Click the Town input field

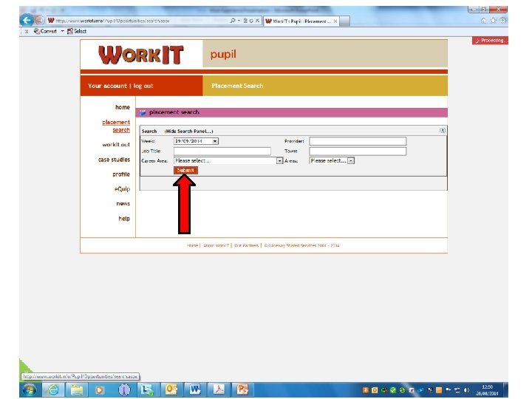[358, 151]
